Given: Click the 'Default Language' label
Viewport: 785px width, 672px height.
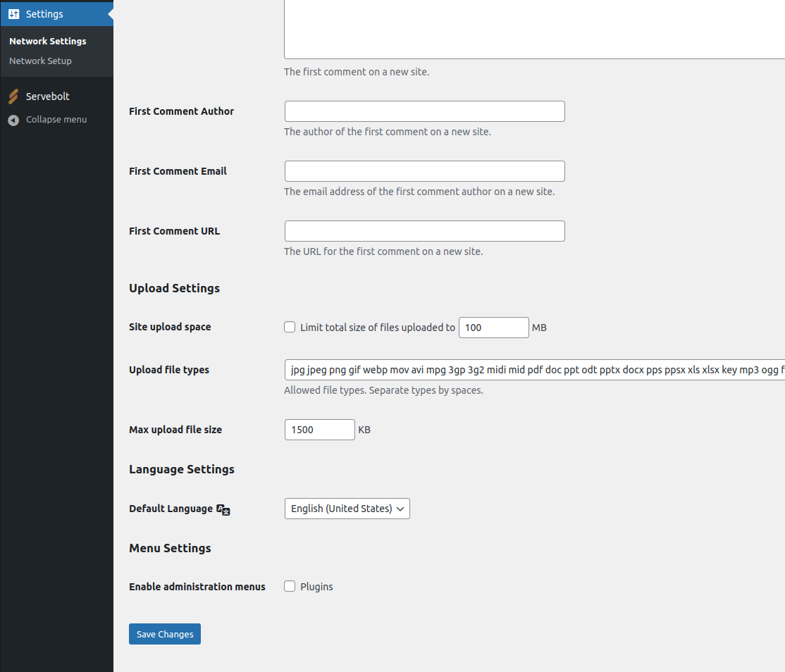Looking at the screenshot, I should click(171, 509).
